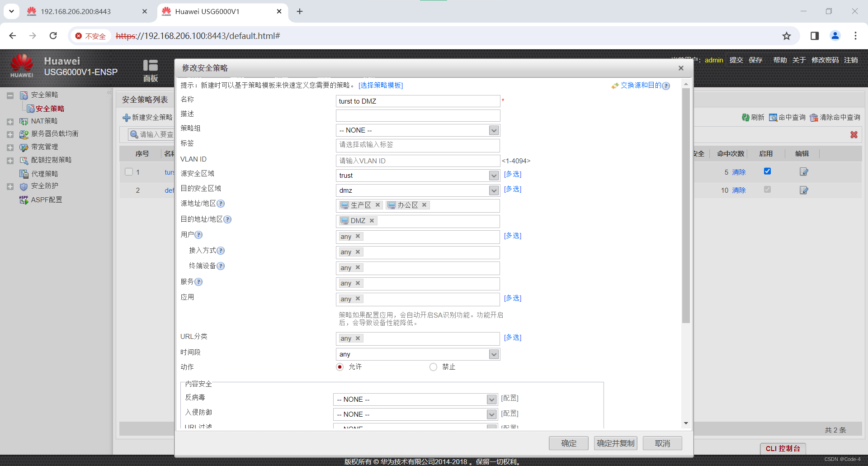Open the 源安全区域 trust dropdown
This screenshot has height=466, width=868.
pyautogui.click(x=494, y=176)
